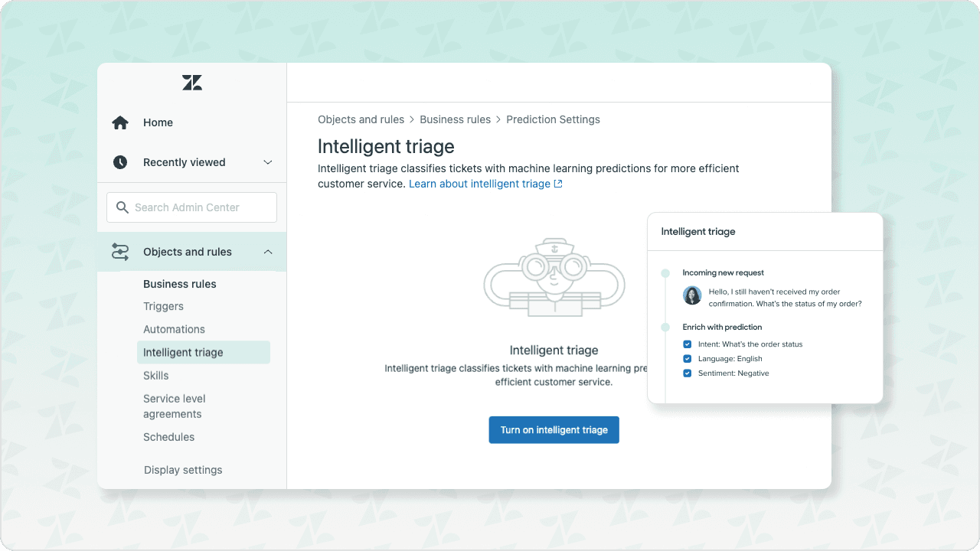Toggle the Intent order status checkbox
Viewport: 980px width, 551px height.
click(688, 344)
